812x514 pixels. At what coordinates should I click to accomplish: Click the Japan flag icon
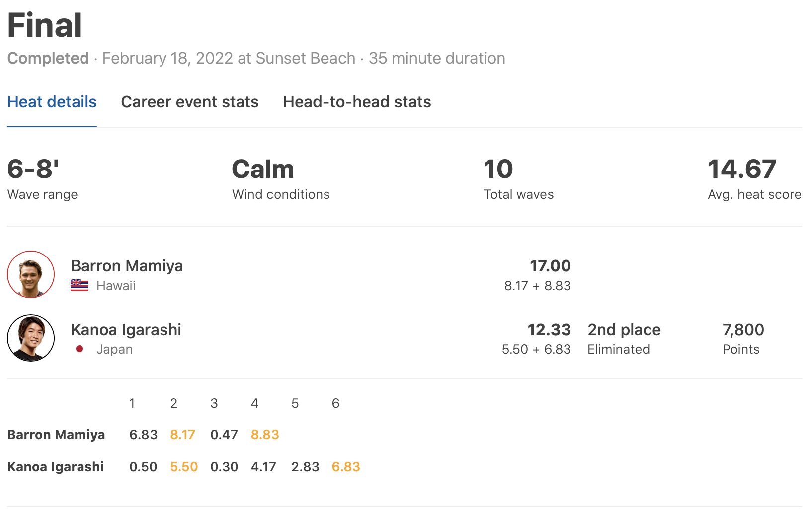coord(80,349)
